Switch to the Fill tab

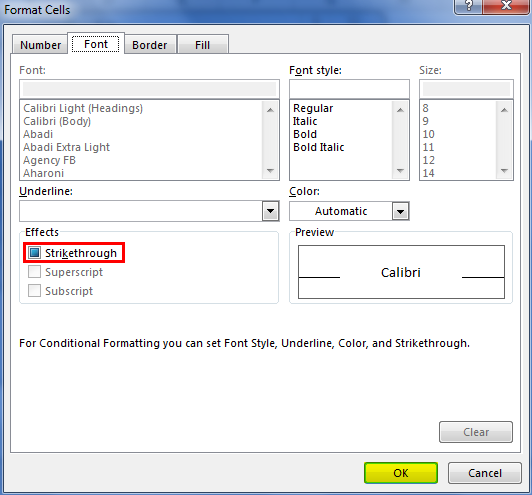point(203,45)
